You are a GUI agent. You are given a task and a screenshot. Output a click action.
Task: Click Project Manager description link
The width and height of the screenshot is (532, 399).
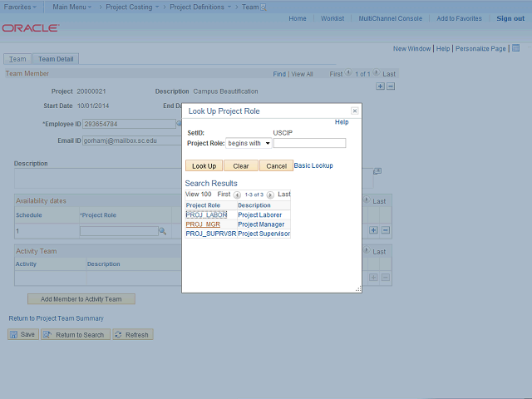(x=261, y=224)
